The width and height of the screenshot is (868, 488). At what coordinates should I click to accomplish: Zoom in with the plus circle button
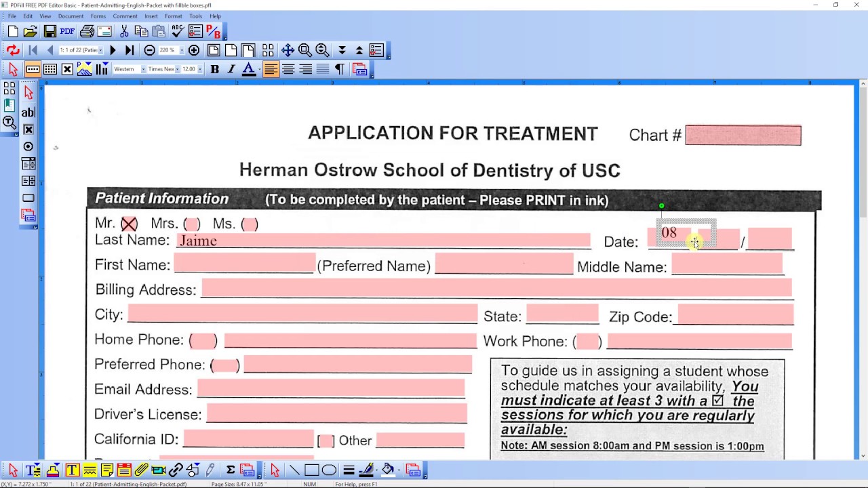[x=194, y=50]
